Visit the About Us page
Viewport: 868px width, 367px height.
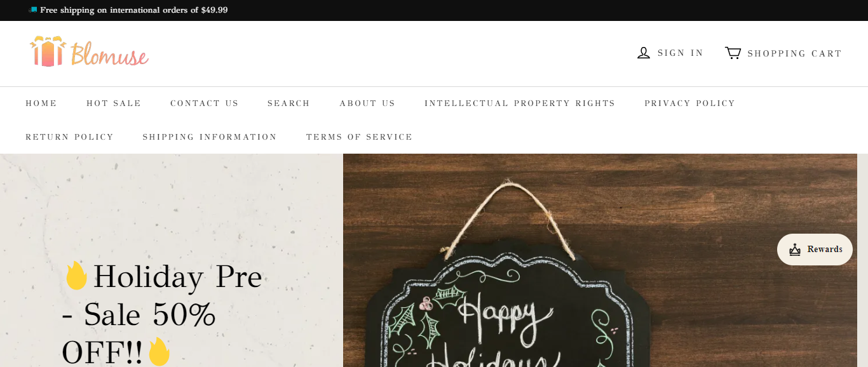click(367, 103)
